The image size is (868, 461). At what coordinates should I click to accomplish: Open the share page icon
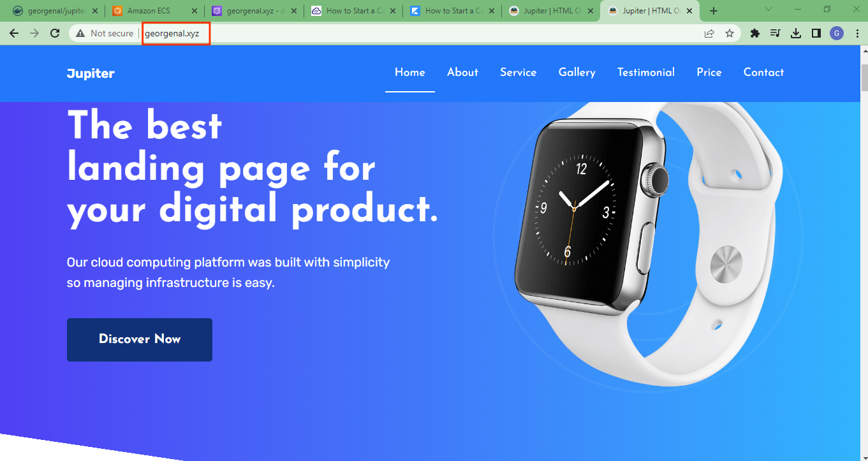pyautogui.click(x=709, y=33)
